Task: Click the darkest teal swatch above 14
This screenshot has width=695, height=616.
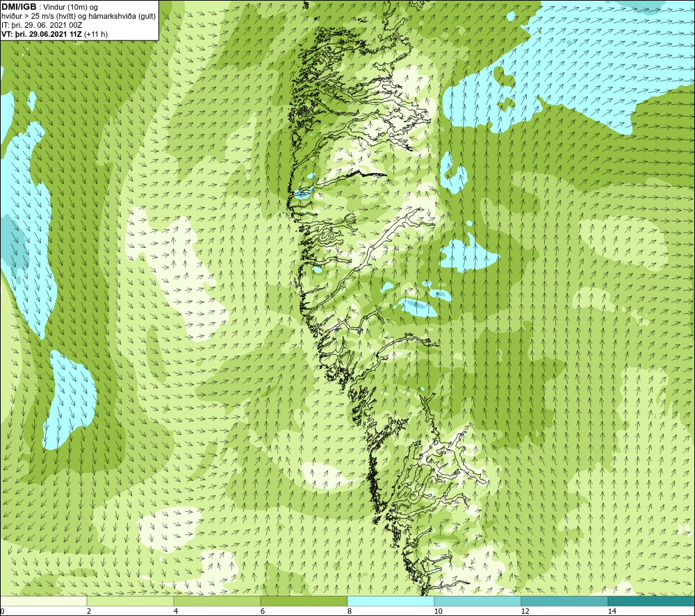Action: 652,601
